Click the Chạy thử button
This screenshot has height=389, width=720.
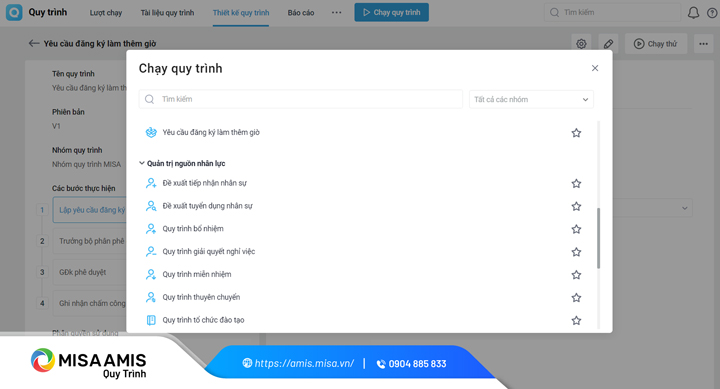pos(656,44)
